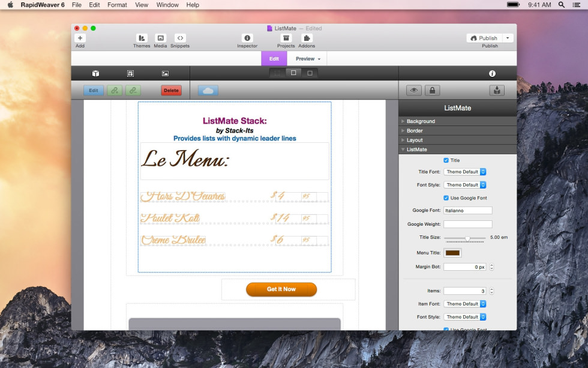Viewport: 588px width, 368px height.
Task: Toggle the eye visibility button
Action: click(x=414, y=91)
